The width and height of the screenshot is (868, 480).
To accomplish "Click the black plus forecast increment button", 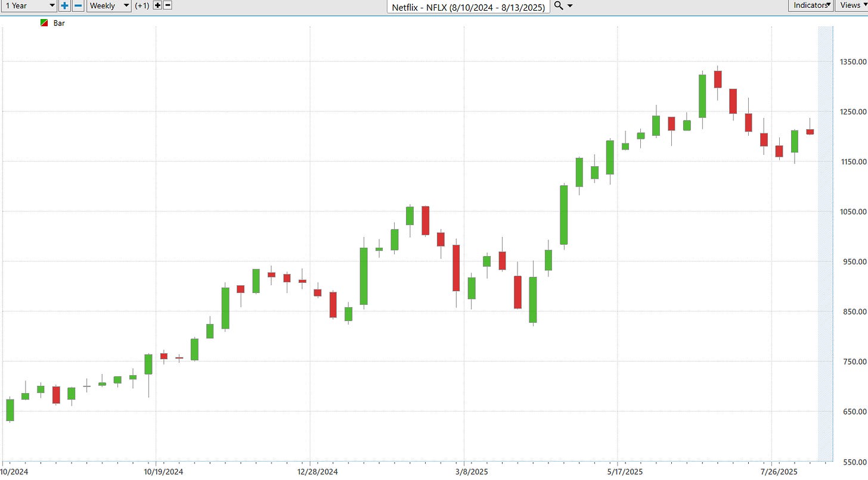I will (x=157, y=5).
